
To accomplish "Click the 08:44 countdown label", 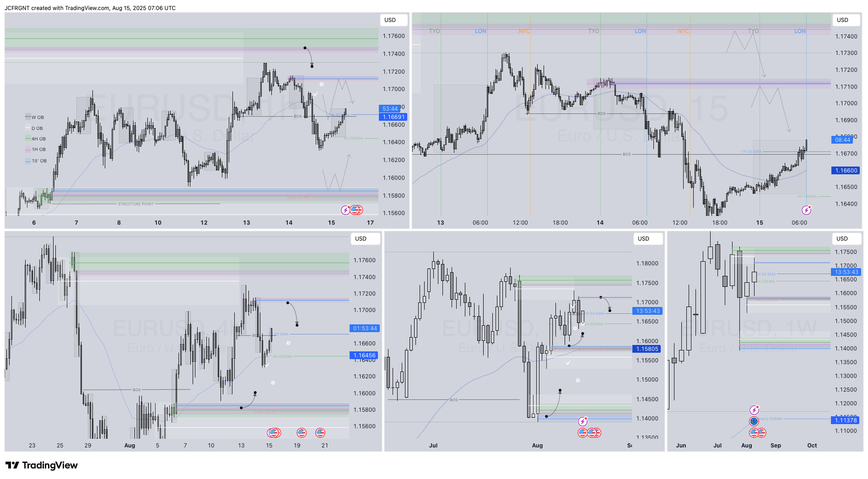I will coord(842,140).
